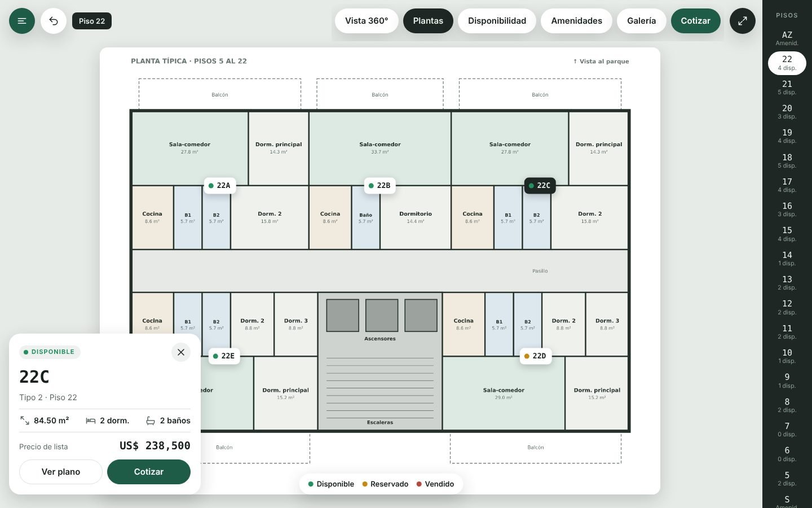The height and width of the screenshot is (508, 812).
Task: Select unit marker 22E on plan
Action: [224, 356]
